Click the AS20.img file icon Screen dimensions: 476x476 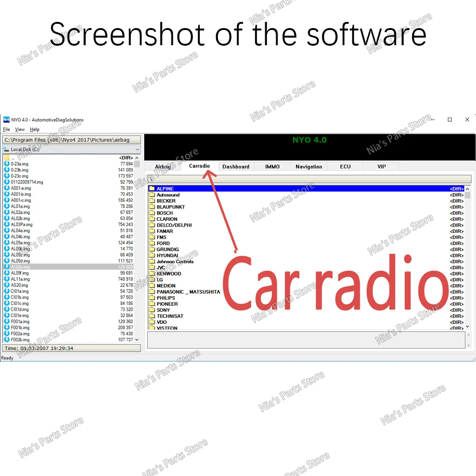[x=7, y=285]
